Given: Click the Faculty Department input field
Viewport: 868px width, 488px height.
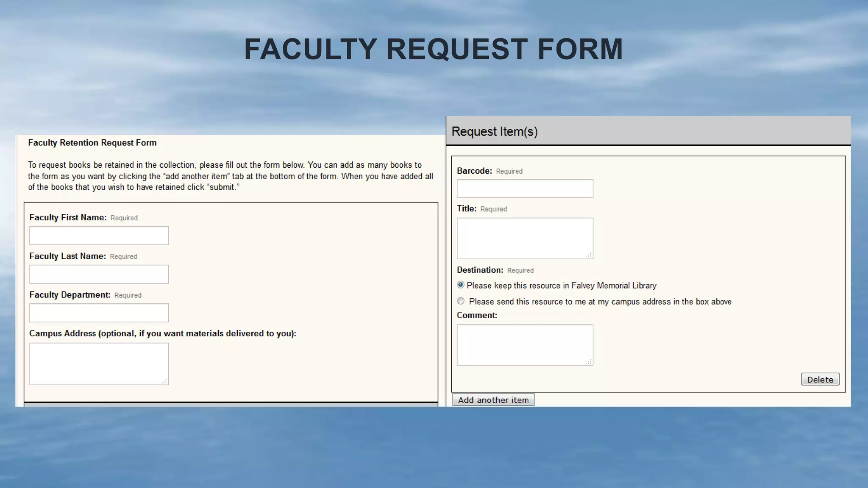Looking at the screenshot, I should pos(99,313).
